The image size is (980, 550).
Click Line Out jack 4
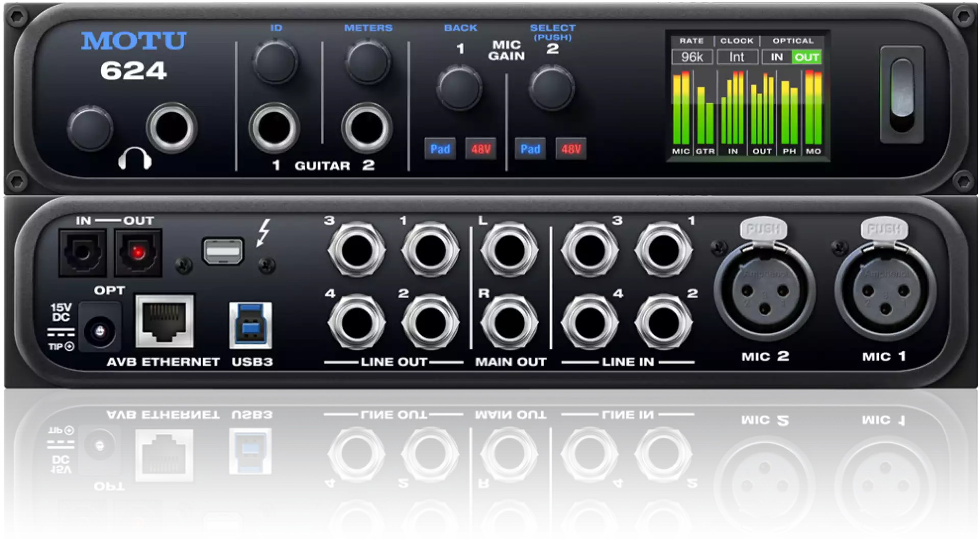pyautogui.click(x=356, y=323)
